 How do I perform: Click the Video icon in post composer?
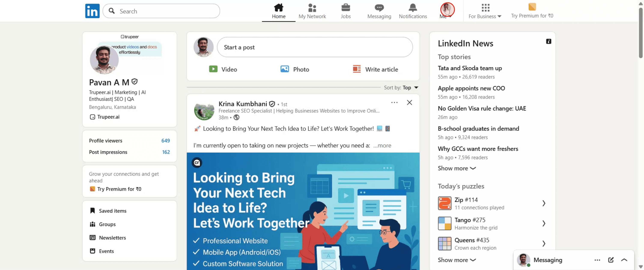[213, 69]
